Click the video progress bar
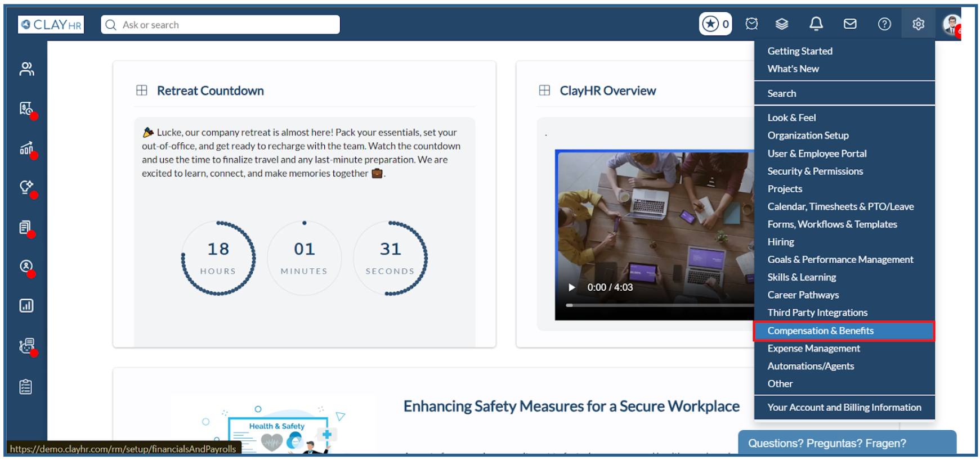The image size is (980, 460). pyautogui.click(x=660, y=305)
